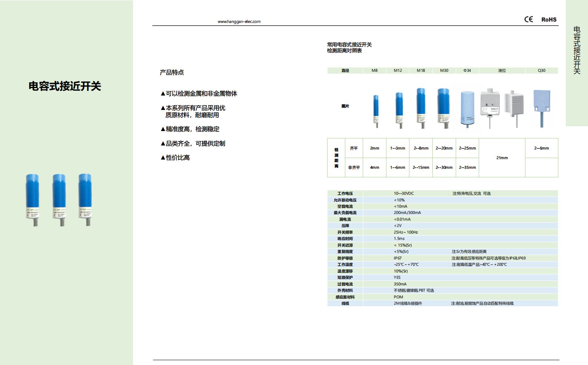588x365 pixels.
Task: Click the 25Hz~100Hz switching frequency value
Action: tap(406, 232)
